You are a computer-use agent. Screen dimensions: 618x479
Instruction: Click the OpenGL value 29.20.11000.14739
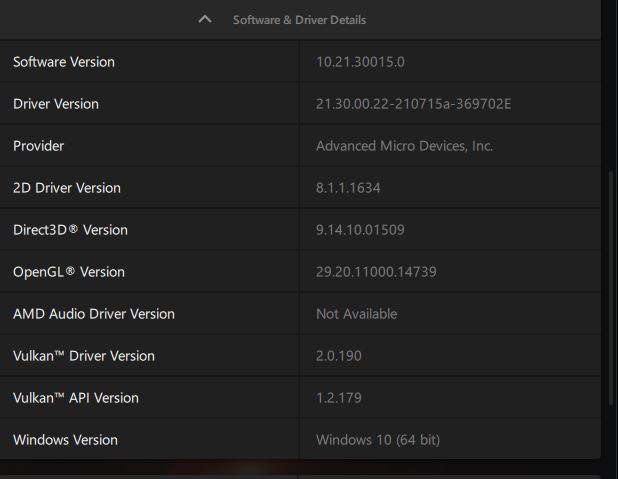(x=376, y=272)
